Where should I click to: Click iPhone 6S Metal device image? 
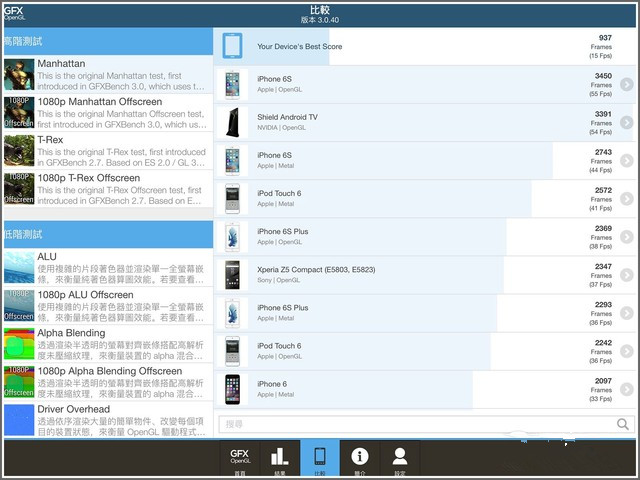coord(232,161)
